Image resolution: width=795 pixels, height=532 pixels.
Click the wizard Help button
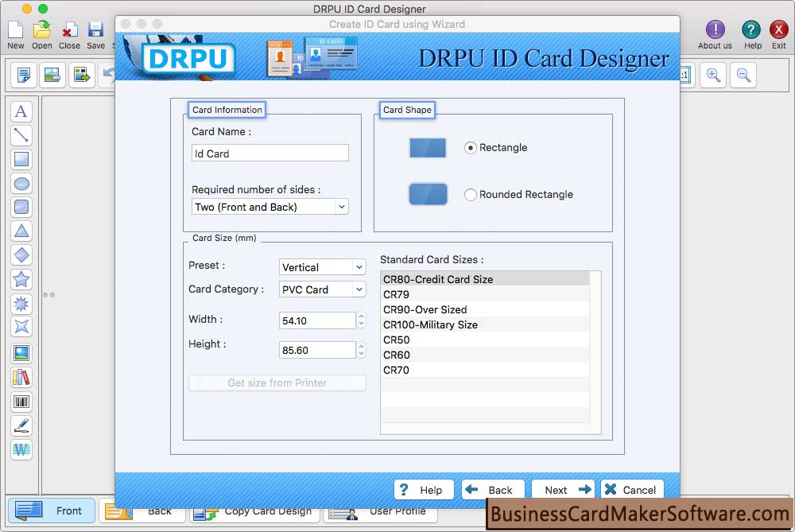(x=424, y=490)
